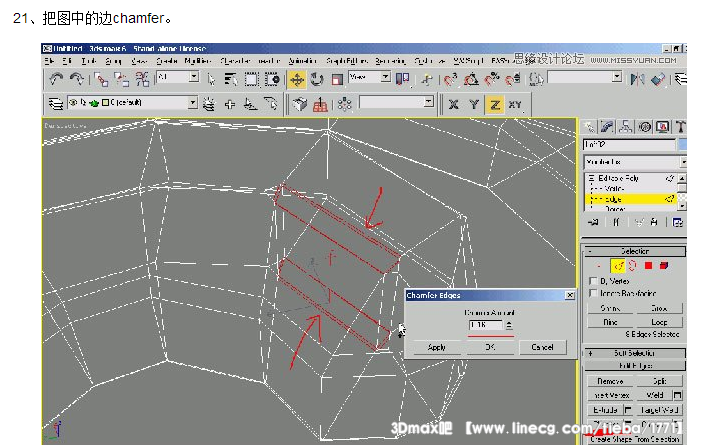Image resolution: width=712 pixels, height=445 pixels.
Task: Open Select by Name list icon
Action: coord(231,79)
